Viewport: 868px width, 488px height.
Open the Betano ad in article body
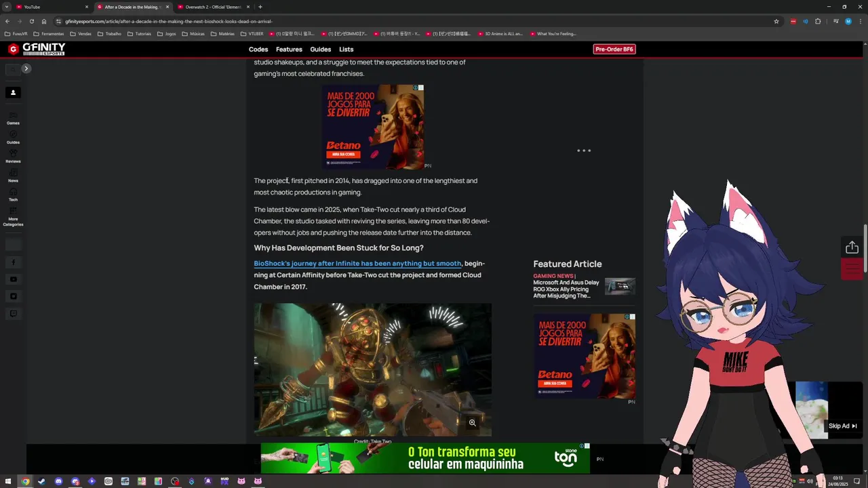tap(373, 127)
